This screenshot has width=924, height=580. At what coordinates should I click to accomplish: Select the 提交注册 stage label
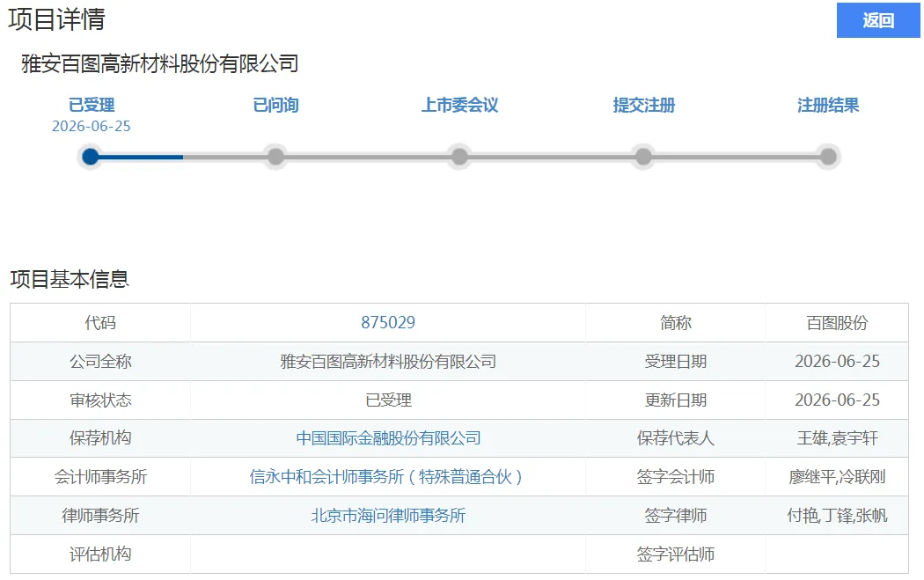(643, 105)
